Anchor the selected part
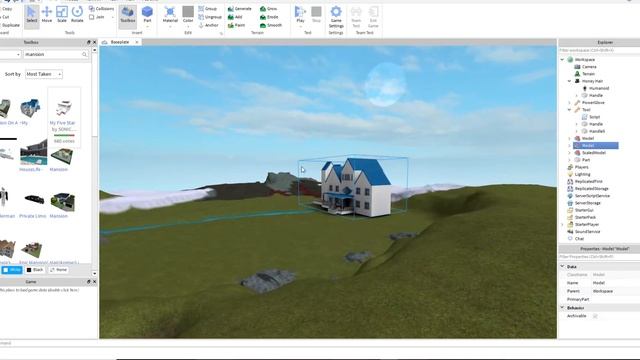 click(x=208, y=25)
